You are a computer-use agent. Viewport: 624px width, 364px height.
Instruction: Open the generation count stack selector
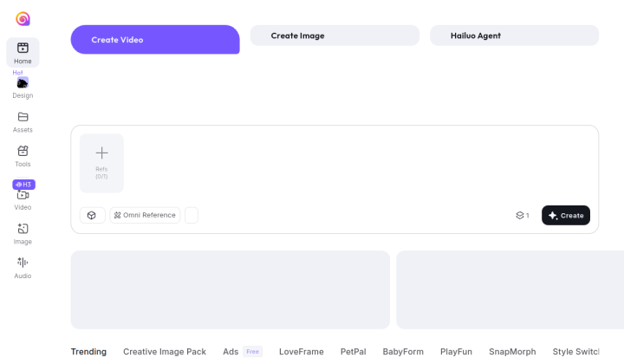point(523,215)
